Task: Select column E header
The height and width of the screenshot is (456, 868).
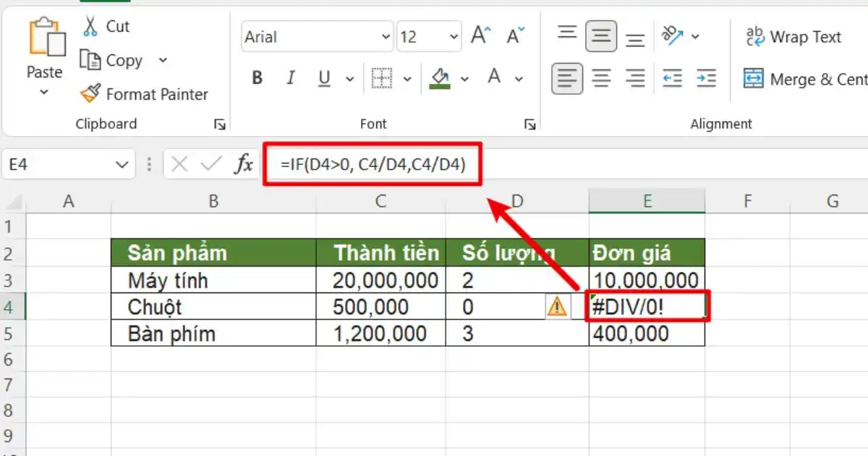Action: 647,201
